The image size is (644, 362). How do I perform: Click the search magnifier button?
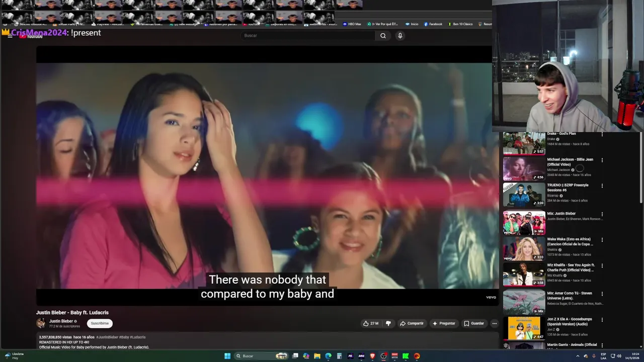[x=383, y=36]
